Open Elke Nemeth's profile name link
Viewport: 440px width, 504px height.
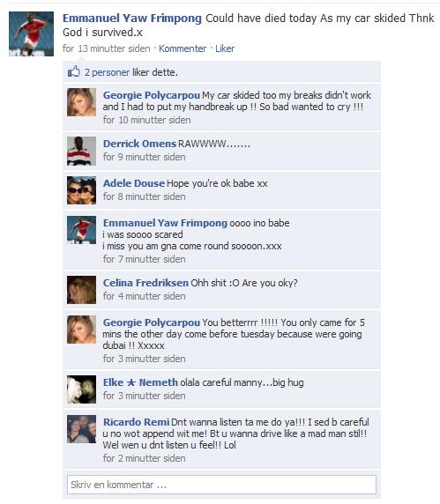(140, 382)
